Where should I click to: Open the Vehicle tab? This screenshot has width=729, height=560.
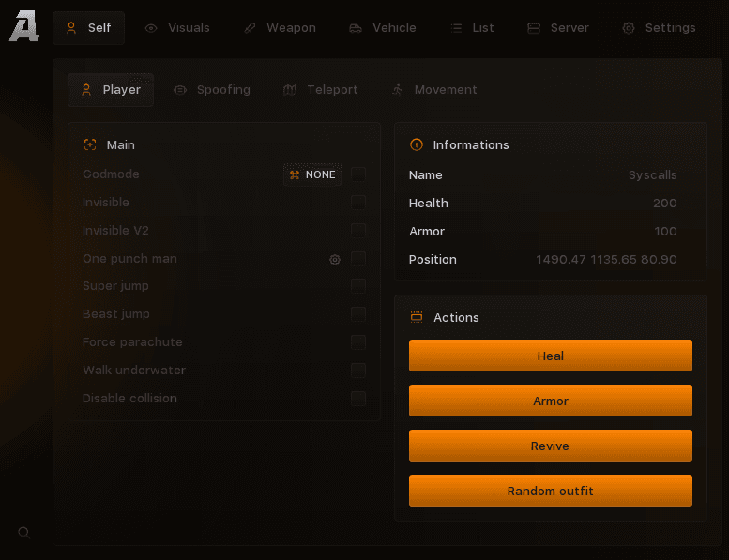pos(383,28)
